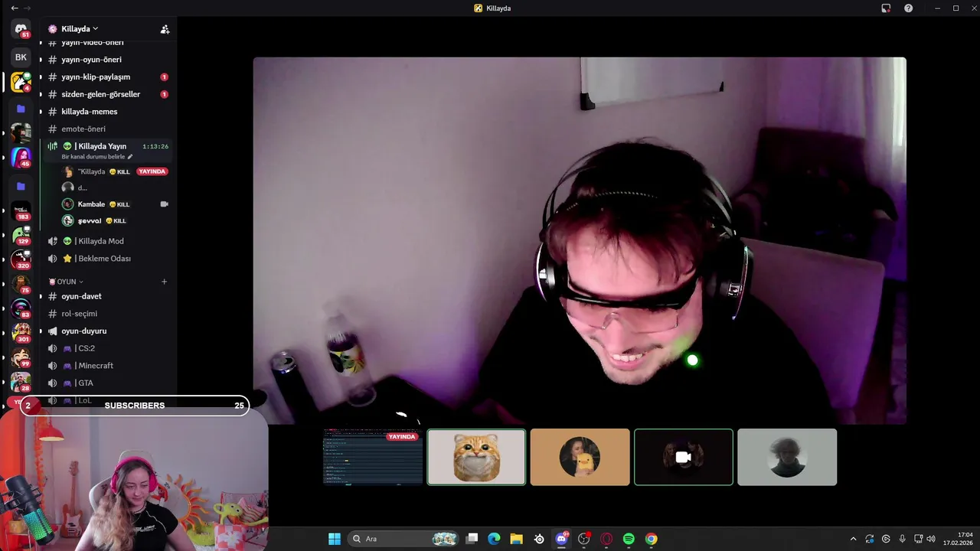The width and height of the screenshot is (980, 551).
Task: Open the Windows Start menu
Action: 335,539
